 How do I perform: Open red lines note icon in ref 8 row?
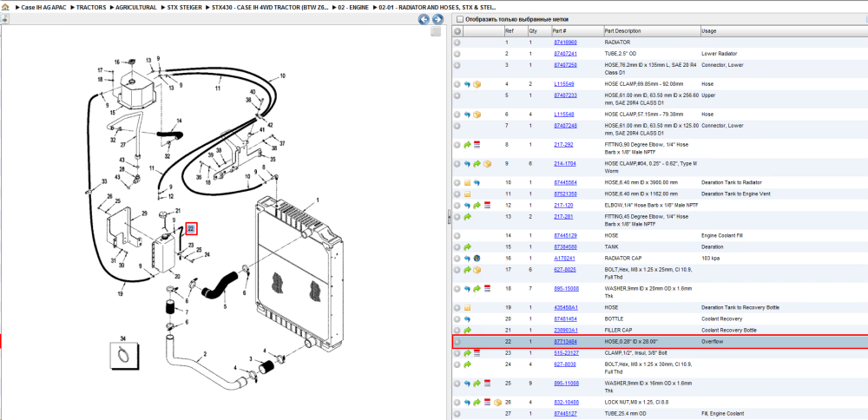(x=477, y=145)
